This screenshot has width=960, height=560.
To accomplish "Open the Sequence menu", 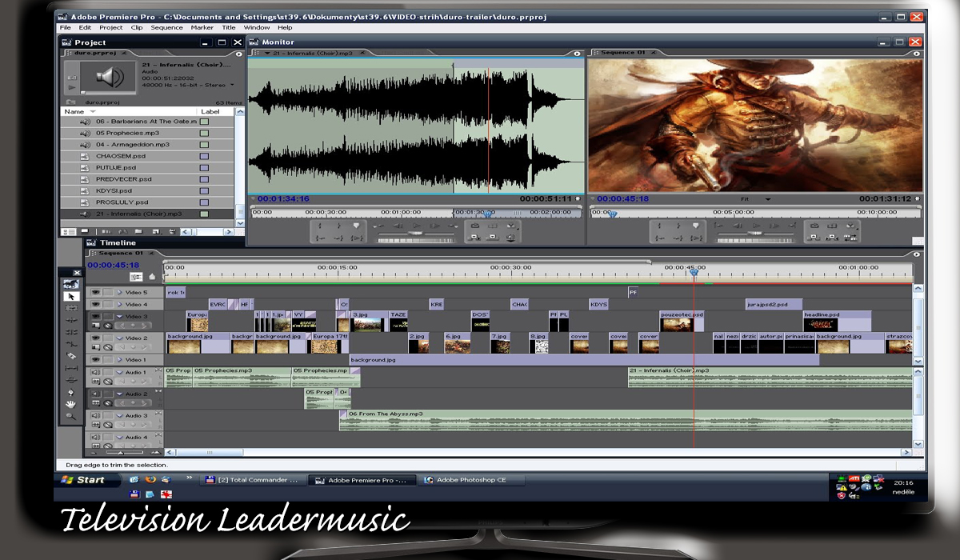I will [x=166, y=27].
